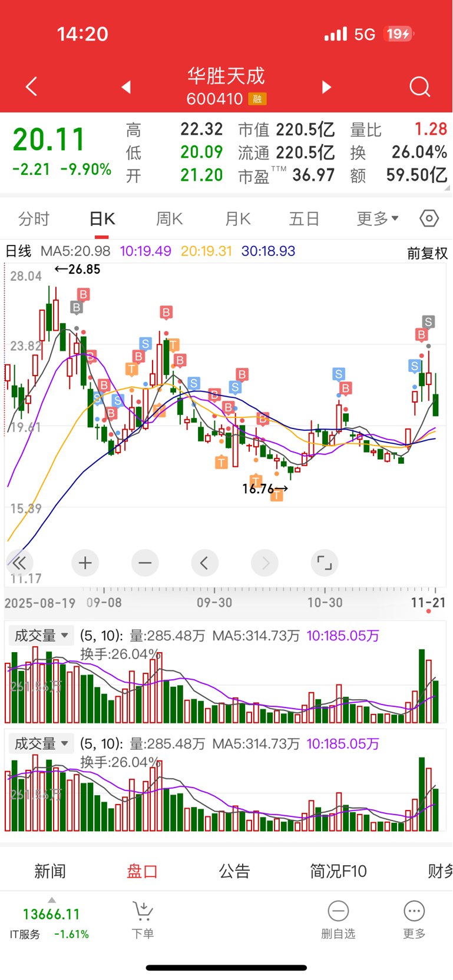Move chart left with the chevron button
This screenshot has width=453, height=980.
point(204,563)
